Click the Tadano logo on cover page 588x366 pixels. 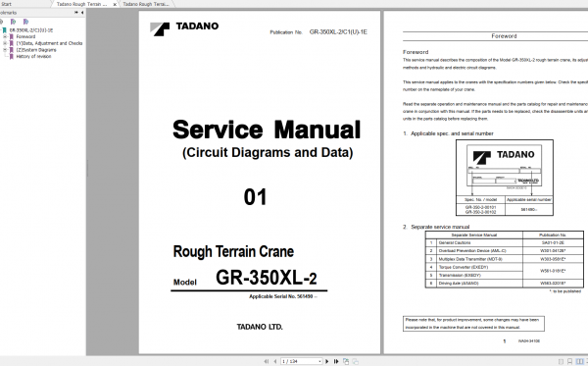pyautogui.click(x=184, y=28)
